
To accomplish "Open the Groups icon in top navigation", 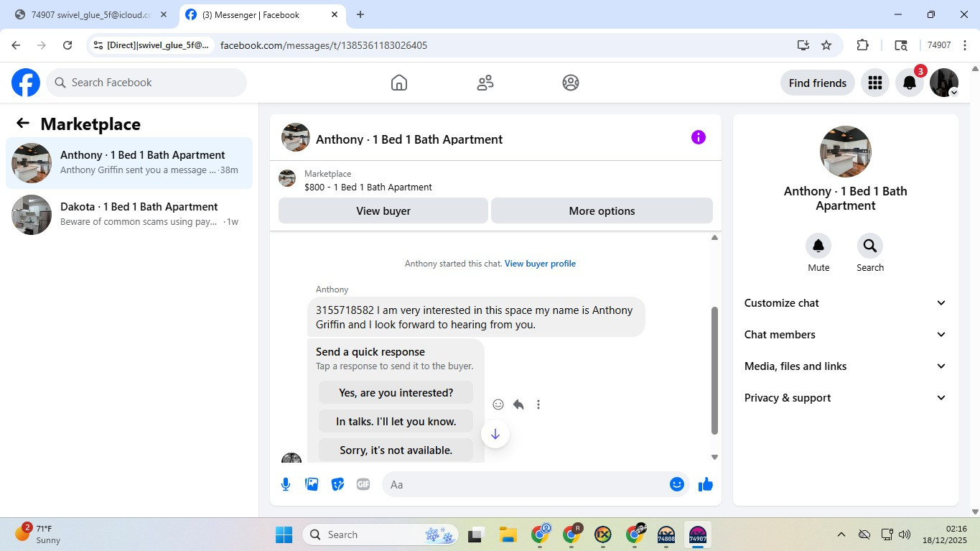I will (x=571, y=83).
